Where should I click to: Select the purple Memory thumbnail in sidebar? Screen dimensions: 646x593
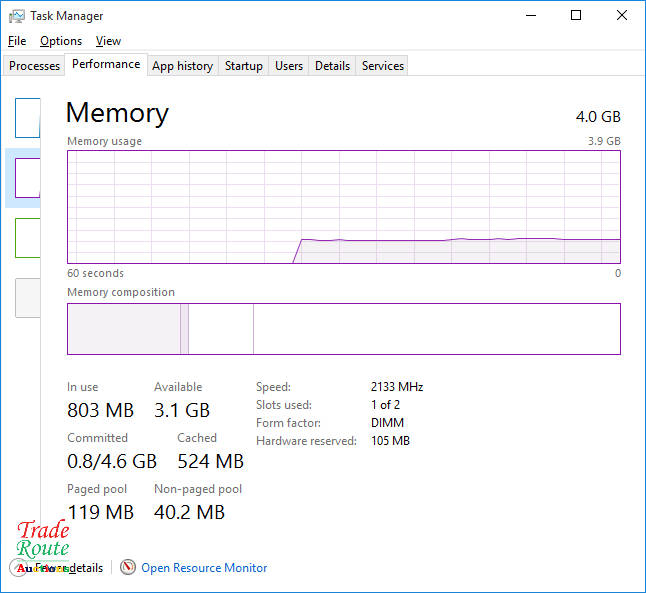pyautogui.click(x=28, y=178)
